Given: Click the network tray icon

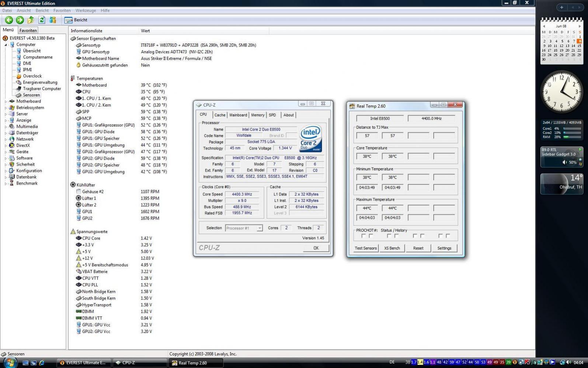Looking at the screenshot, I should tap(562, 362).
